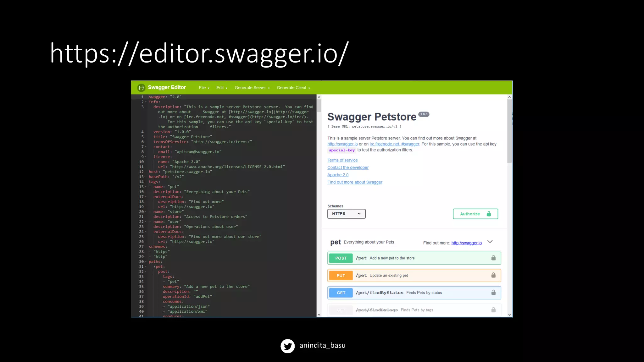Expand the POST /pet operation
The width and height of the screenshot is (644, 362).
pyautogui.click(x=414, y=258)
